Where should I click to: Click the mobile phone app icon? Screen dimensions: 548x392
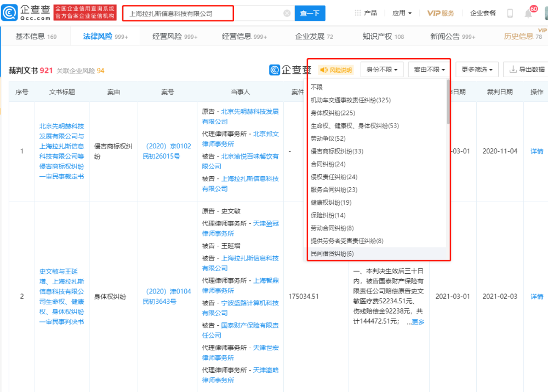[x=510, y=14]
